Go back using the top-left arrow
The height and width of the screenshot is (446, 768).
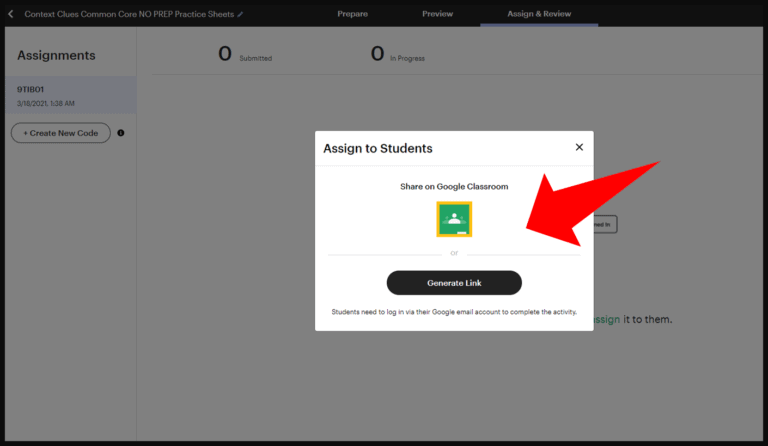(x=11, y=14)
